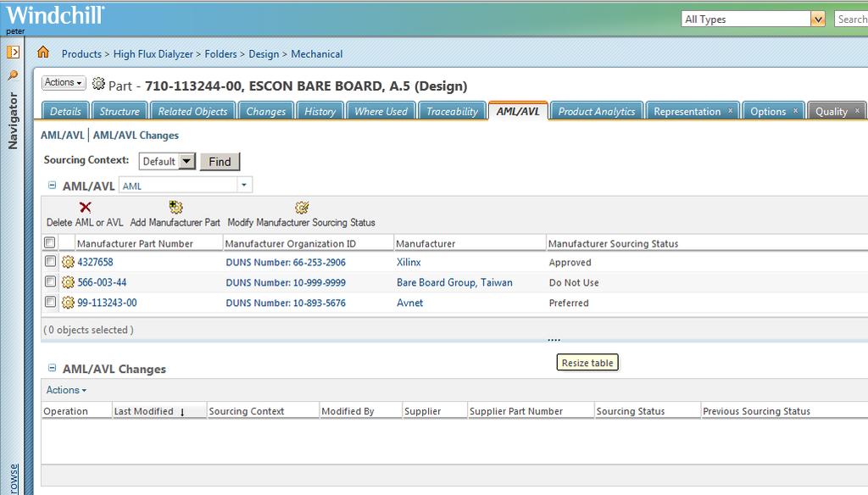The width and height of the screenshot is (868, 495).
Task: Open Actions menu in AML/AVL Changes table
Action: pos(66,390)
